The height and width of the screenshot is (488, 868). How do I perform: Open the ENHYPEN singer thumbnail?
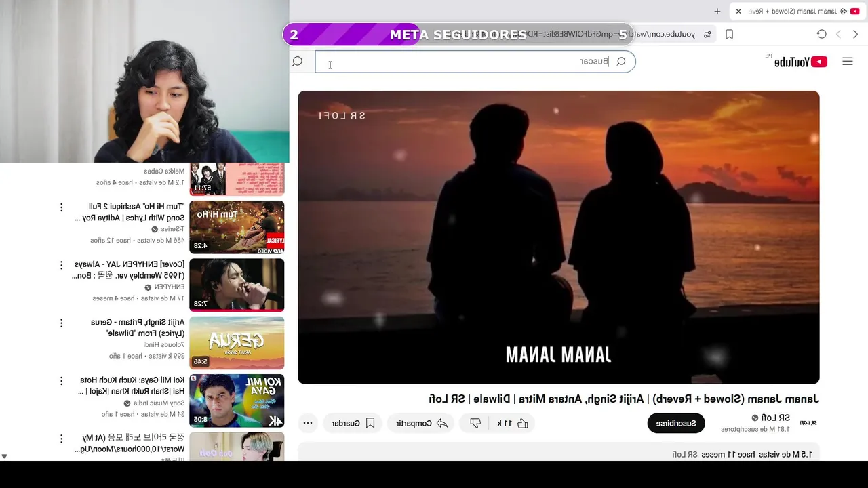click(x=237, y=285)
